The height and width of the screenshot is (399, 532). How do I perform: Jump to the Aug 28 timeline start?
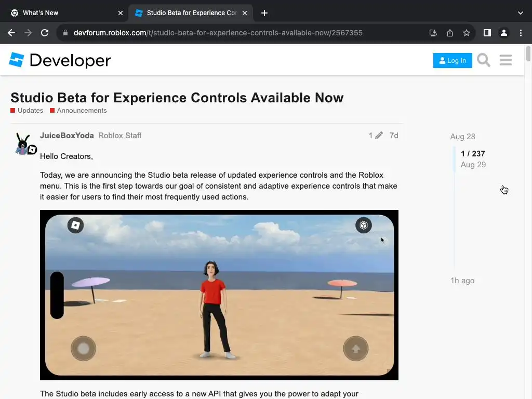(x=462, y=137)
